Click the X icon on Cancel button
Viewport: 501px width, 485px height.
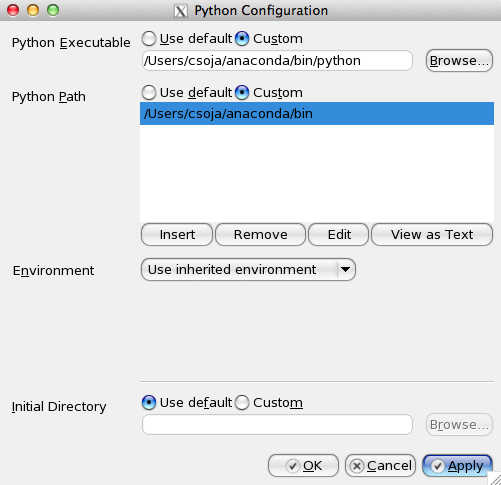coord(357,466)
